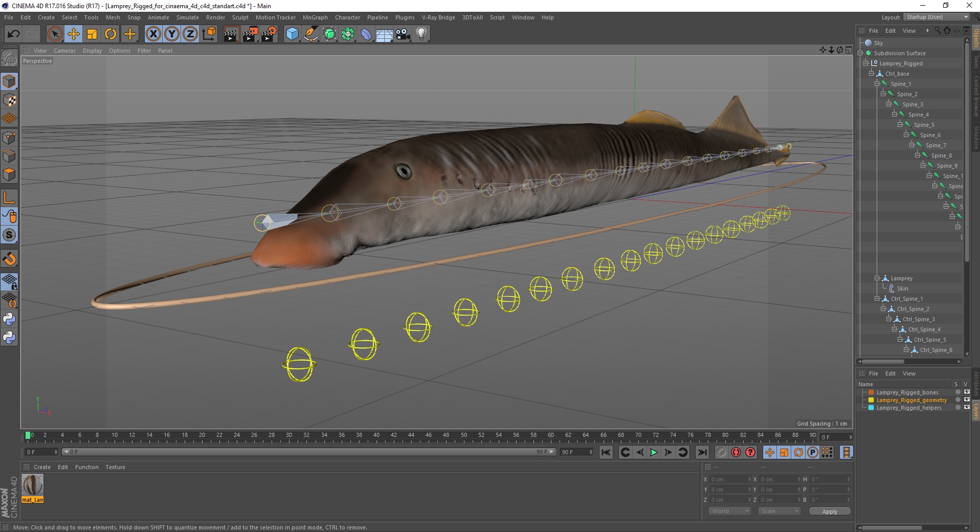This screenshot has height=532, width=980.
Task: Click the Lamprey_Rigged_helpers cyan color swatch
Action: pyautogui.click(x=871, y=408)
